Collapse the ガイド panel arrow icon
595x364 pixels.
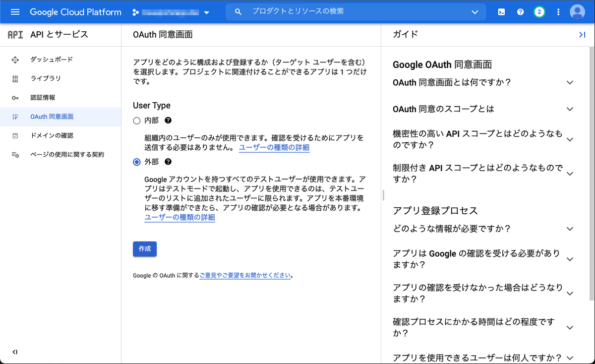582,34
